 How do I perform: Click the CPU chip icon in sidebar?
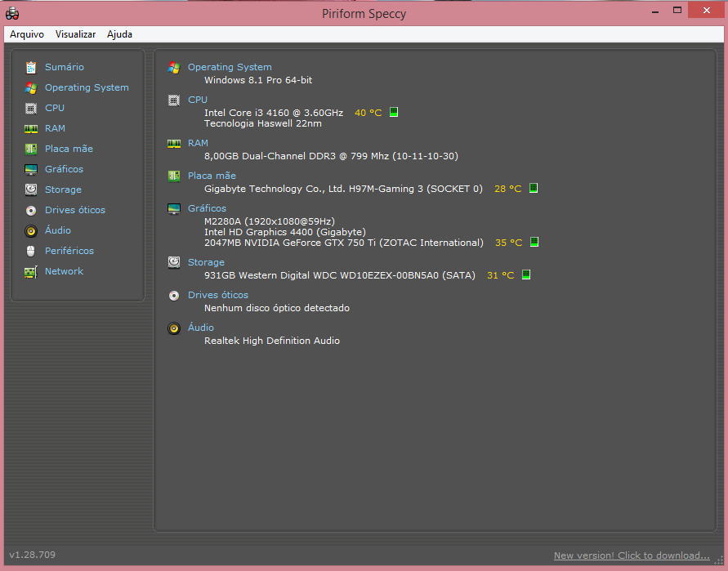click(31, 108)
